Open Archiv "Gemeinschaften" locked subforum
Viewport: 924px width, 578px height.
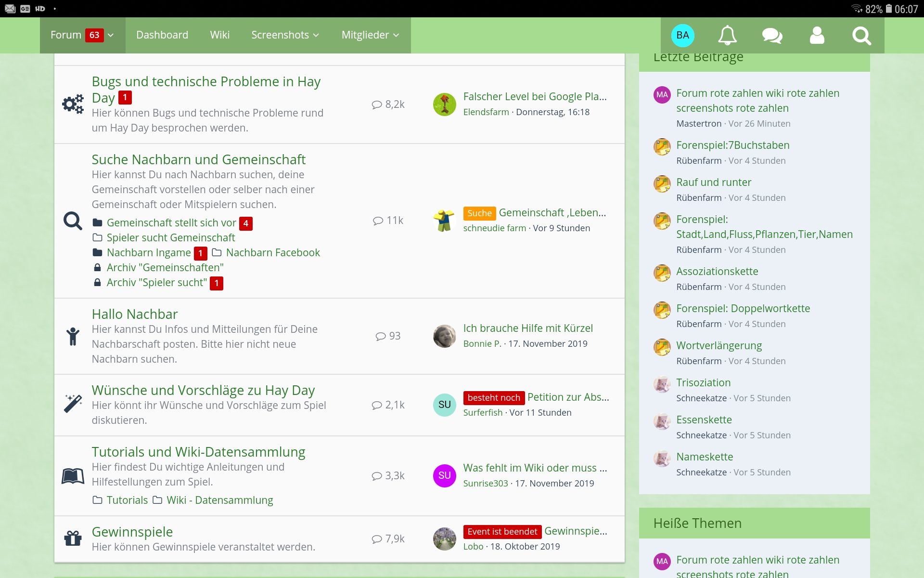(165, 267)
